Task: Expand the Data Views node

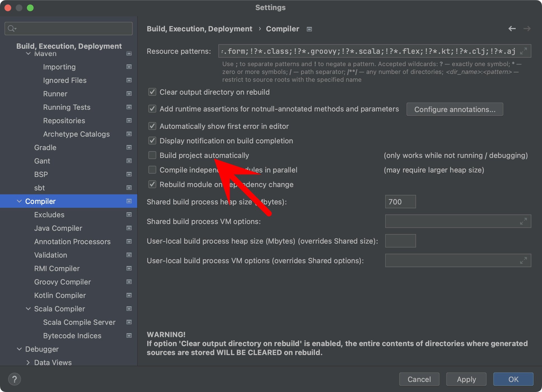Action: [x=28, y=362]
